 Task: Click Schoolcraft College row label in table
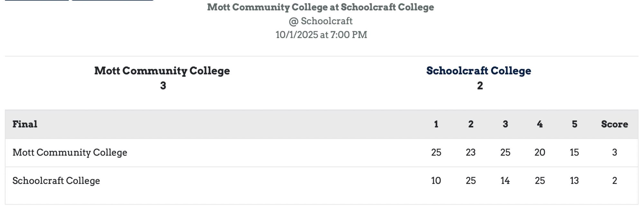[x=56, y=181]
